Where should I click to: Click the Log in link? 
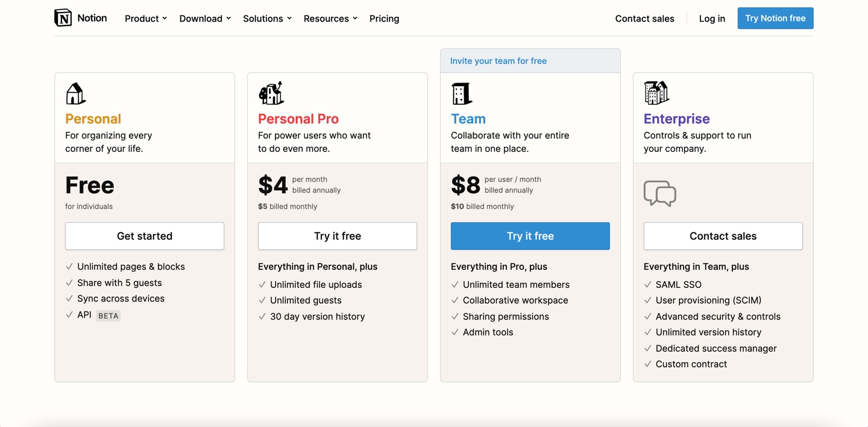pyautogui.click(x=712, y=19)
